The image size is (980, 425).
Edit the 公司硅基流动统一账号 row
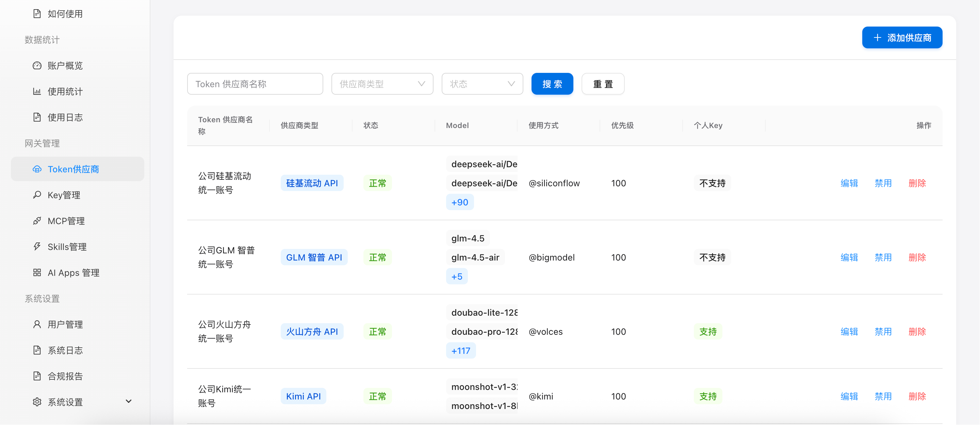[849, 184]
